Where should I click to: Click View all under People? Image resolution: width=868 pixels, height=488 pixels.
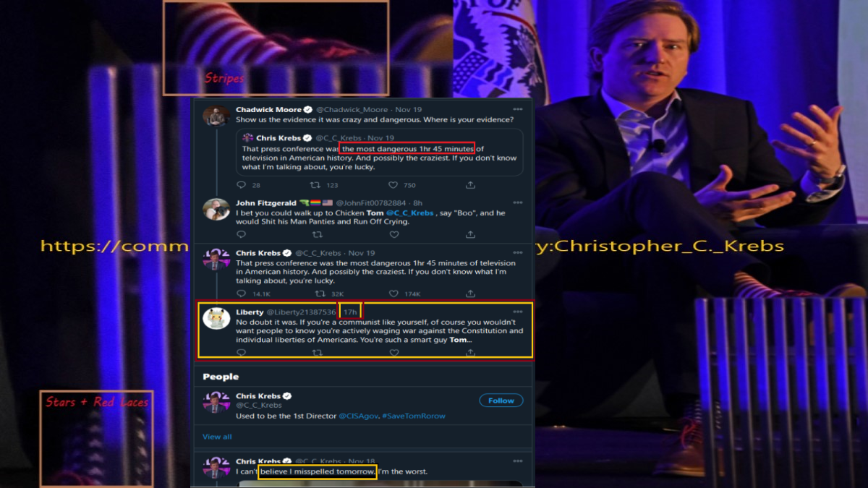217,437
